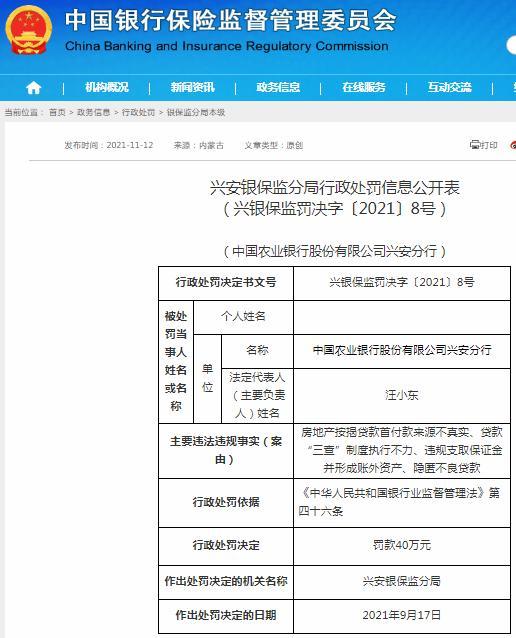
Task: Click the 名称 cell
Action: tap(257, 351)
